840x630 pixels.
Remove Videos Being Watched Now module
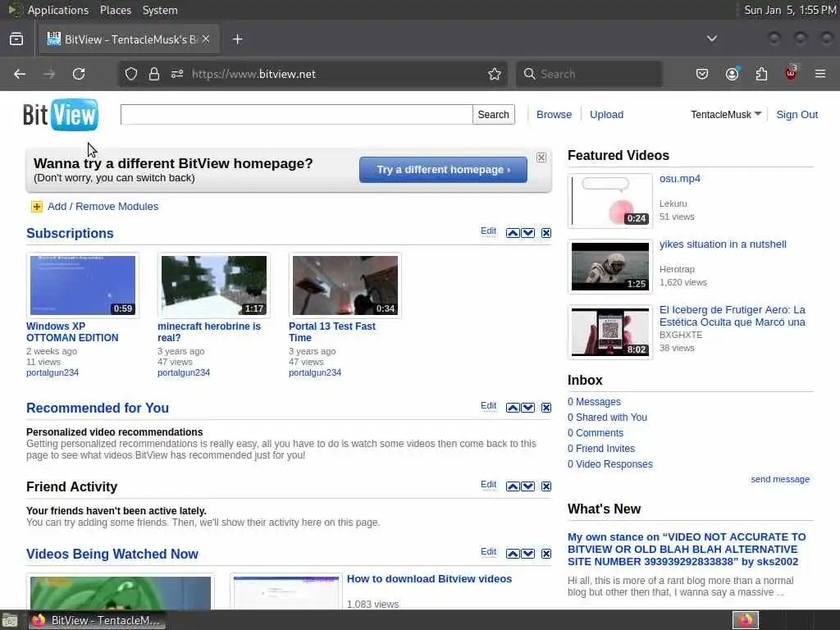coord(546,554)
